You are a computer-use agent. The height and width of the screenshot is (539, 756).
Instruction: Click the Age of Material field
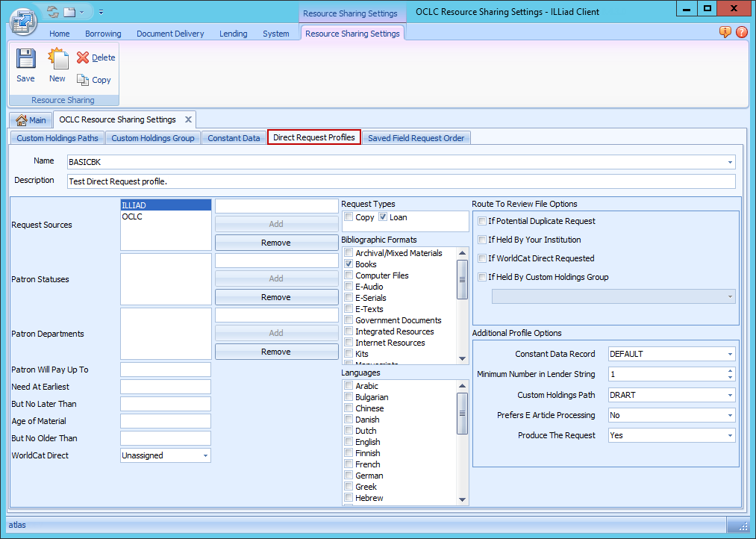166,421
